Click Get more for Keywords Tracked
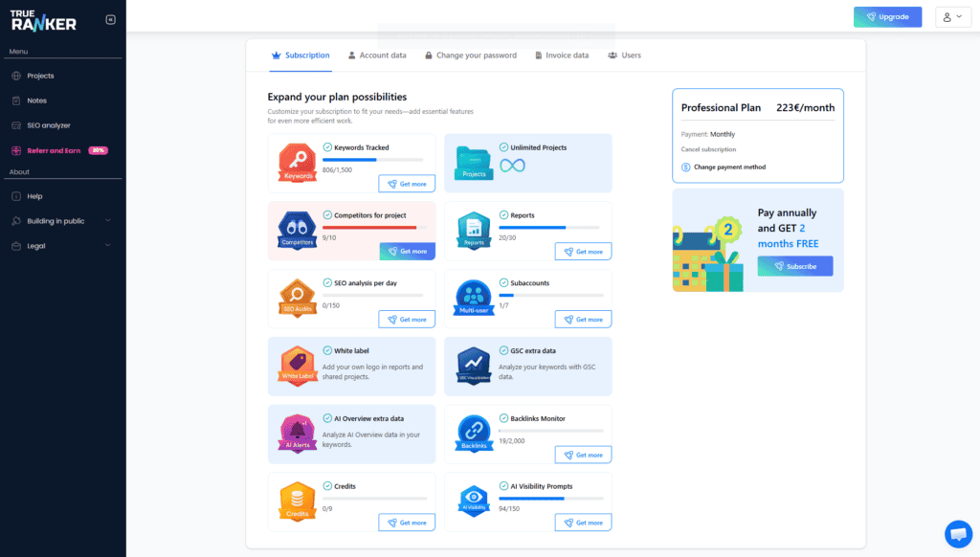This screenshot has width=980, height=557. [407, 183]
